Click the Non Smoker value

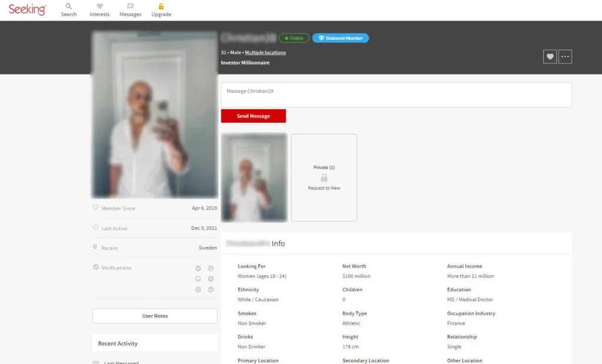coord(252,323)
